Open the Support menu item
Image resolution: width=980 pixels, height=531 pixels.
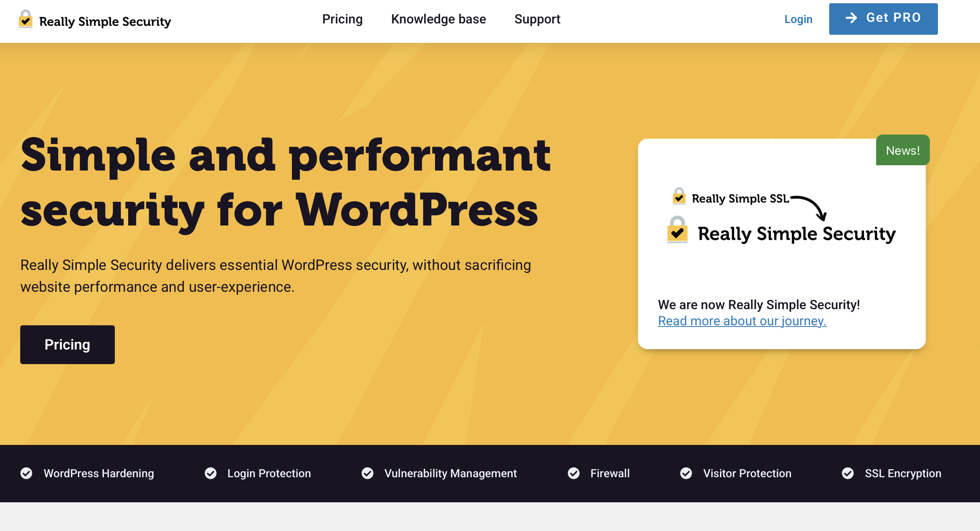click(537, 19)
